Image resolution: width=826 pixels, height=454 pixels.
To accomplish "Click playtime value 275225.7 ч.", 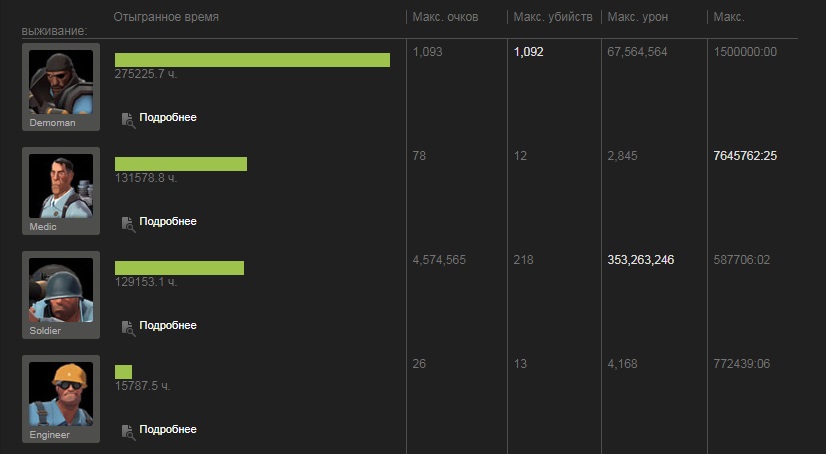I will 146,74.
